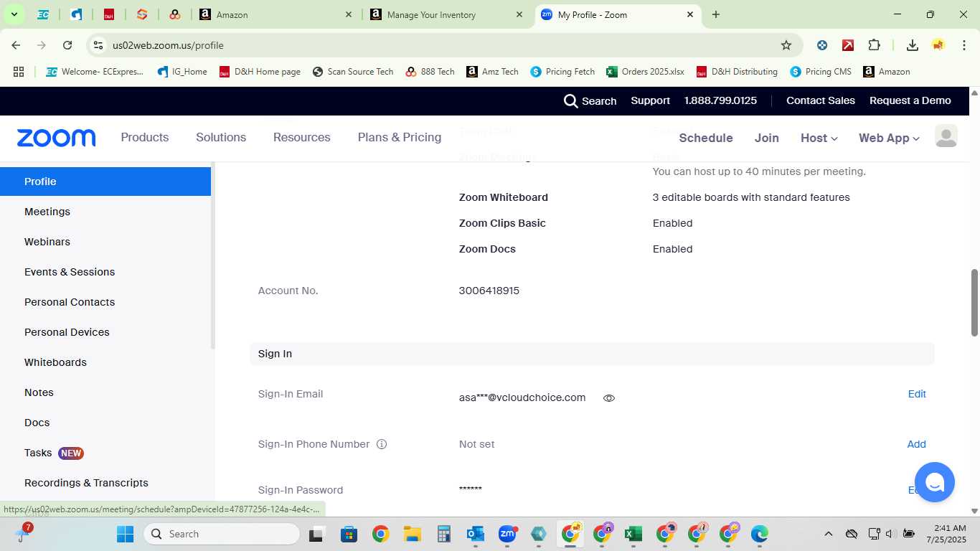Open File Explorer from taskbar
This screenshot has height=551, width=980.
pyautogui.click(x=412, y=534)
